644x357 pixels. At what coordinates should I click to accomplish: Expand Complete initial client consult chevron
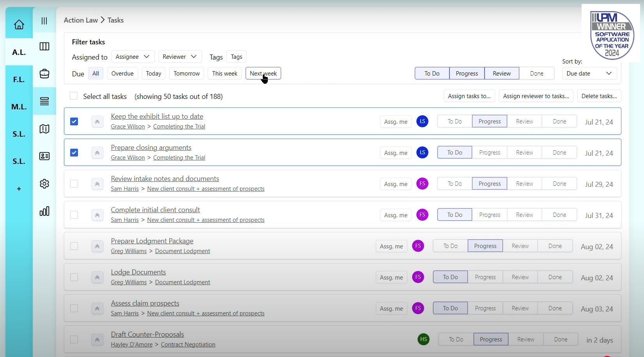(x=97, y=215)
